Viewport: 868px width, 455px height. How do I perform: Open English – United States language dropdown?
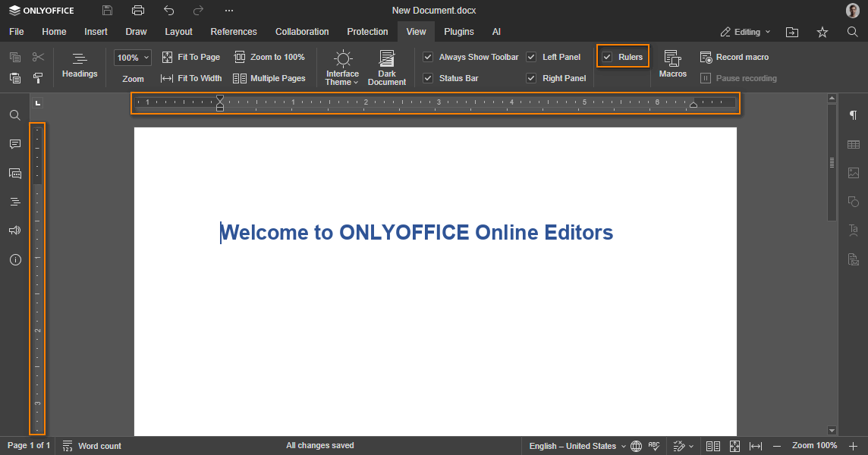(x=577, y=446)
